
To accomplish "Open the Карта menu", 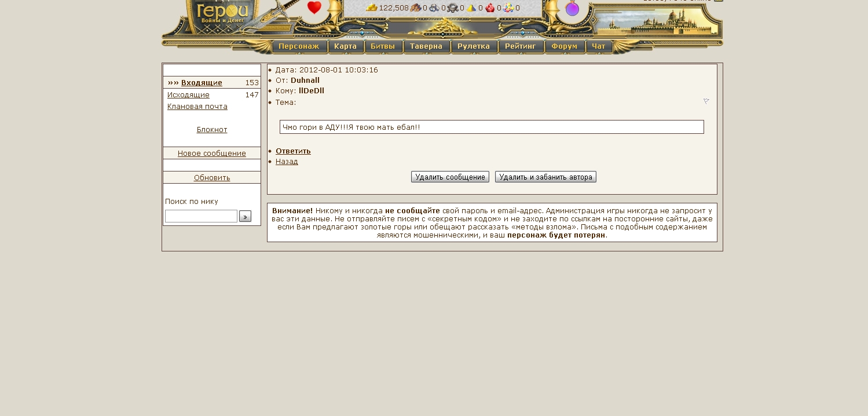I will click(x=346, y=46).
